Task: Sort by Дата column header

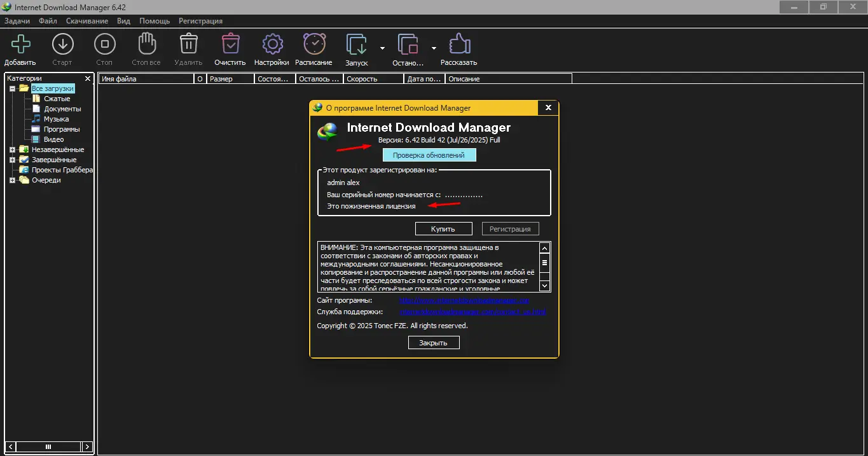Action: [424, 79]
